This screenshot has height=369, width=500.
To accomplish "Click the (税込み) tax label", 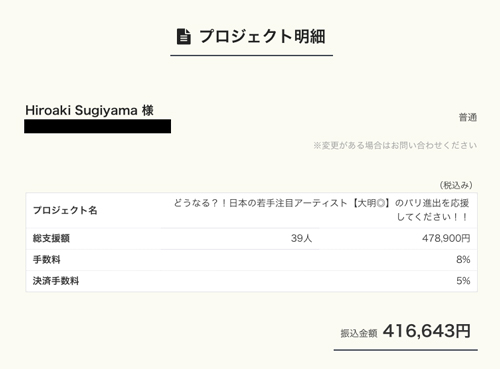I will pyautogui.click(x=456, y=185).
